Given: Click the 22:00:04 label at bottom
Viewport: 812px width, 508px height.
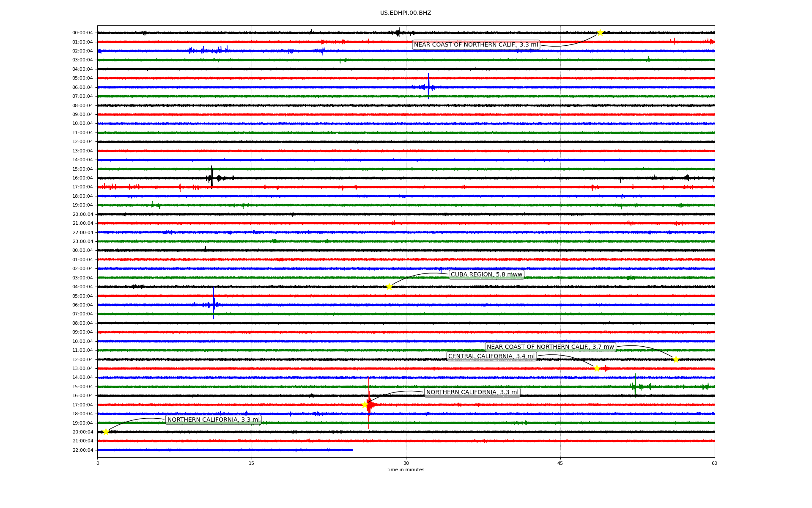Looking at the screenshot, I should pyautogui.click(x=82, y=450).
